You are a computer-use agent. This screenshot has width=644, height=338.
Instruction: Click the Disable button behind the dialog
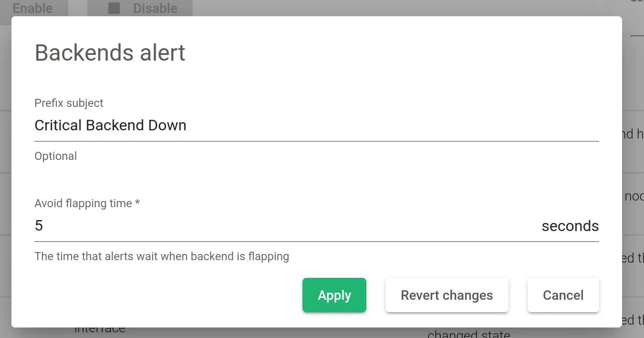(x=155, y=8)
